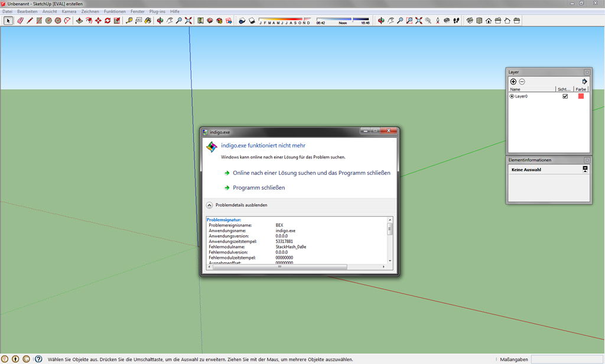Open the Plug-ins menu
This screenshot has width=605, height=364.
(x=157, y=11)
